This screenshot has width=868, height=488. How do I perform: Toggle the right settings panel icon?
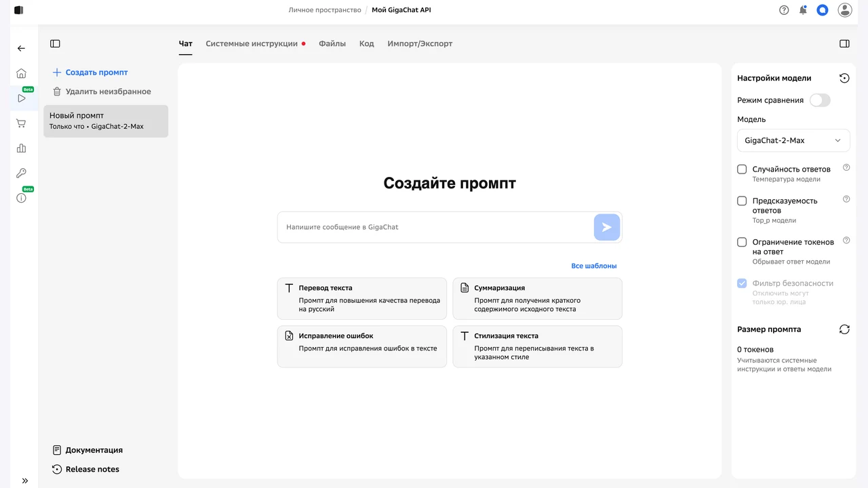point(844,43)
